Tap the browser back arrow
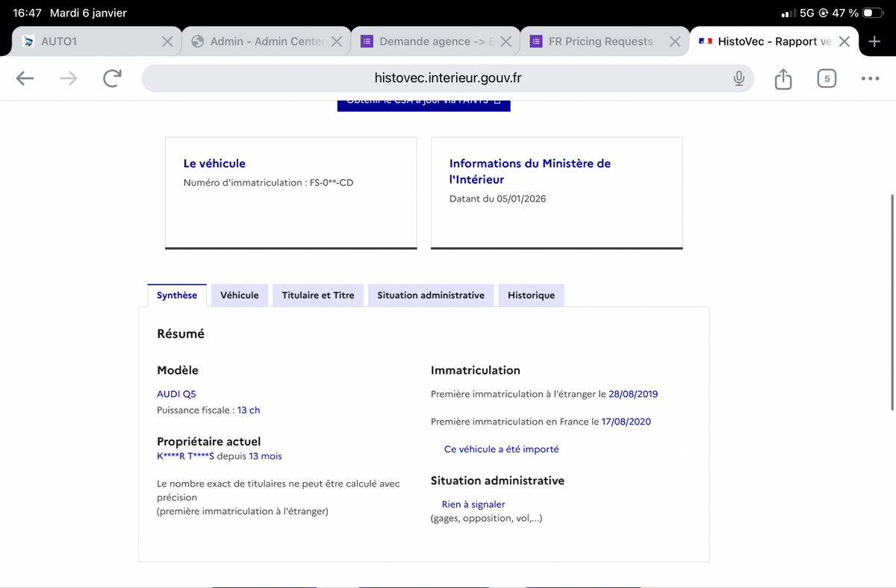This screenshot has width=896, height=588. (25, 78)
